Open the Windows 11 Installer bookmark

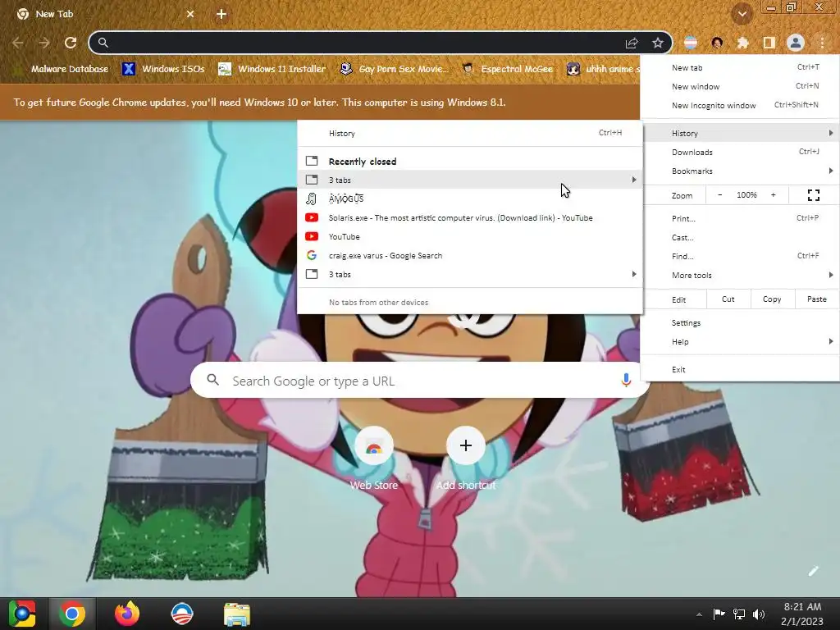tap(272, 69)
